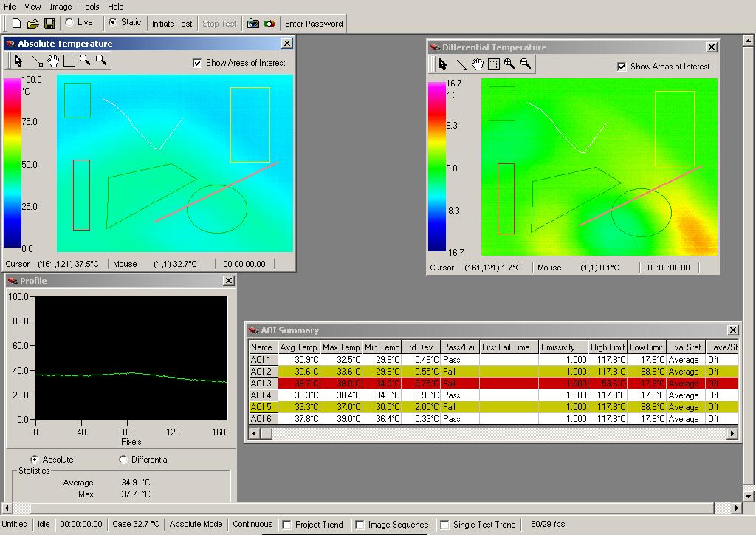This screenshot has width=756, height=535.
Task: Click the Absolute Temperature window title icon
Action: (10, 44)
